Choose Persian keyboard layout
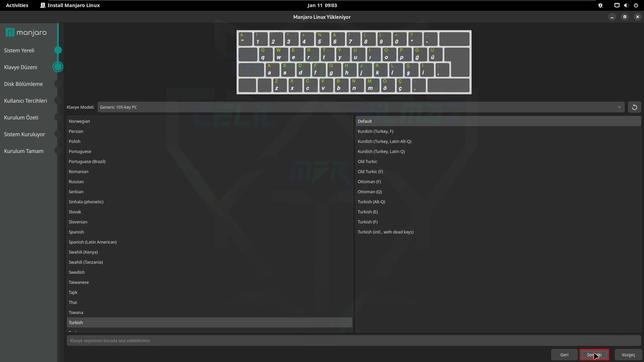The height and width of the screenshot is (362, 644). [x=209, y=131]
